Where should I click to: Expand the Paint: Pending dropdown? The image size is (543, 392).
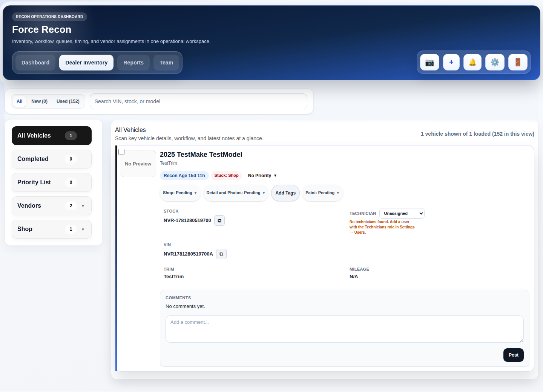(x=322, y=193)
